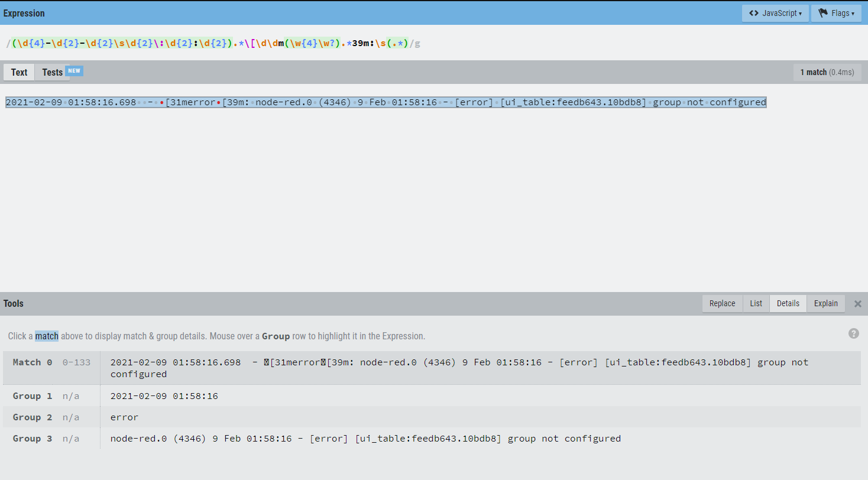
Task: Click the NEW badge next to Tests
Action: click(74, 70)
